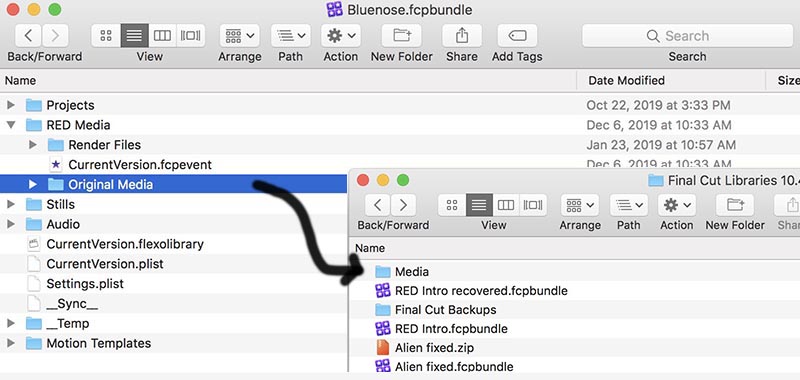Expand the Stills folder
The height and width of the screenshot is (380, 800).
pos(11,204)
